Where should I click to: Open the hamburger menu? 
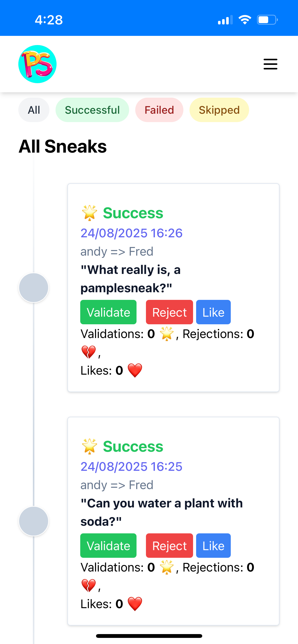click(x=270, y=64)
